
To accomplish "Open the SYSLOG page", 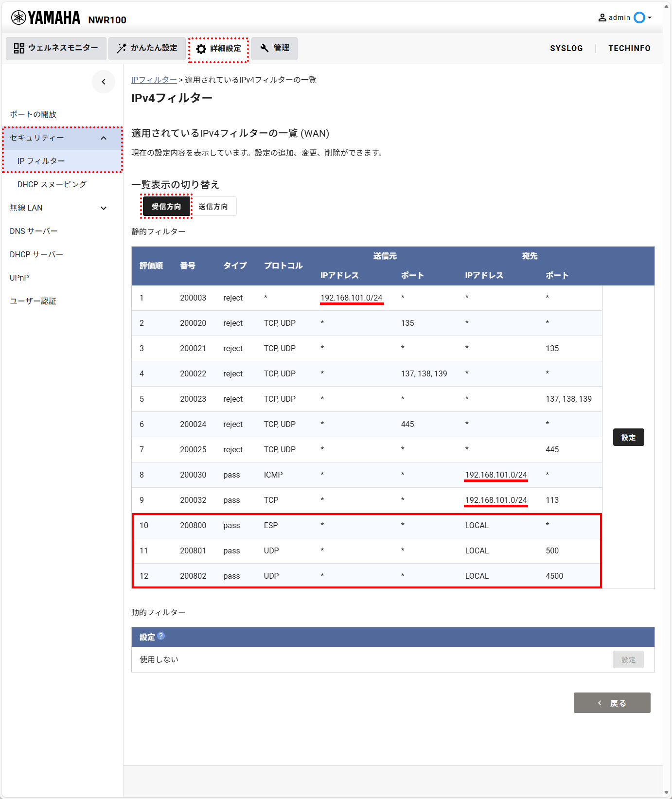I will tap(566, 48).
